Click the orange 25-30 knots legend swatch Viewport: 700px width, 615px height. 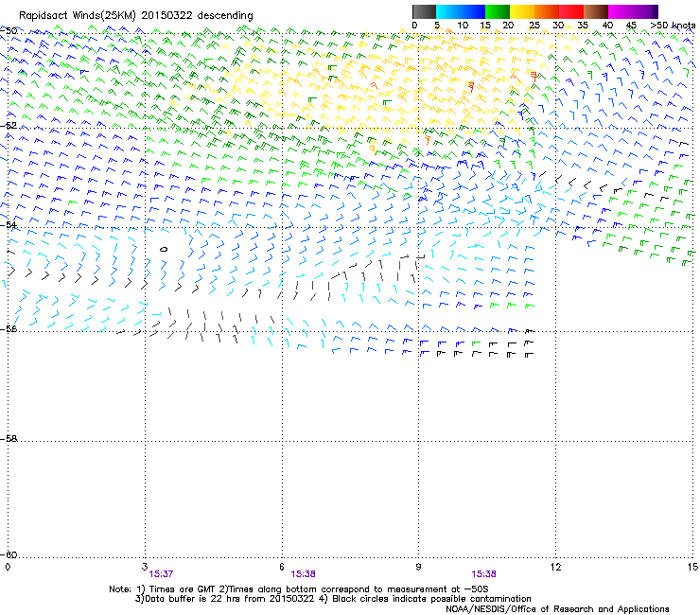pos(547,11)
